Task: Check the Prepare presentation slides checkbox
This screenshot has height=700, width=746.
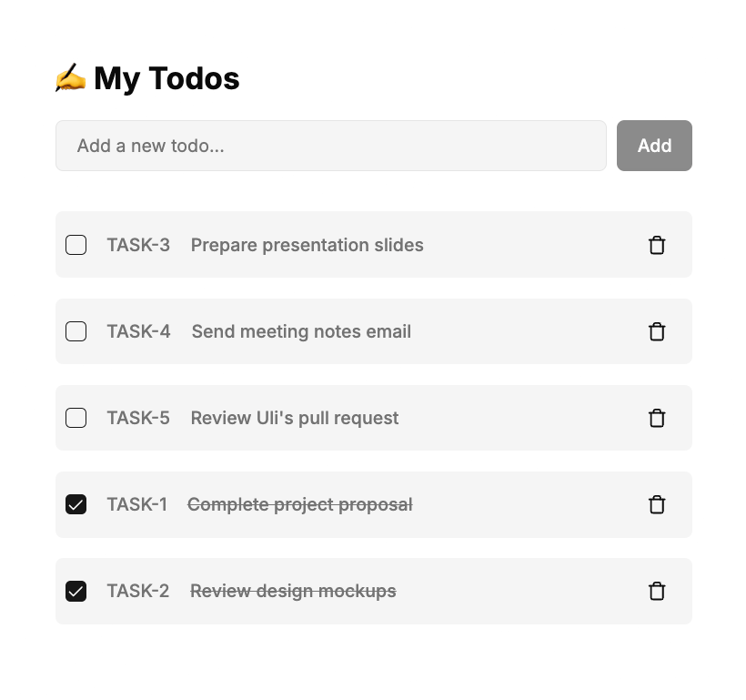Action: pyautogui.click(x=76, y=245)
